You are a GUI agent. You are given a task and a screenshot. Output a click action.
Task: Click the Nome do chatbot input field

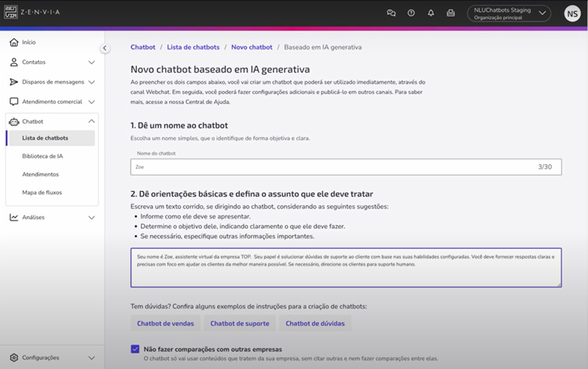[x=346, y=167]
